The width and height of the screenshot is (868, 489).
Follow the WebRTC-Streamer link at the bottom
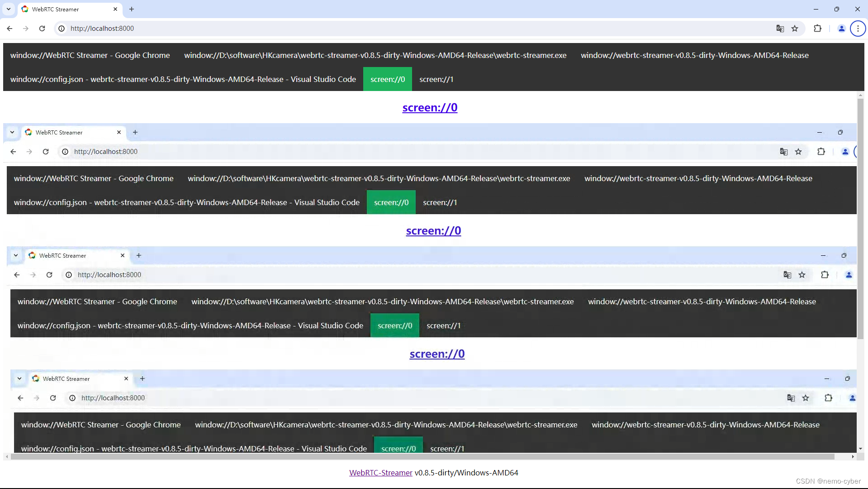380,472
